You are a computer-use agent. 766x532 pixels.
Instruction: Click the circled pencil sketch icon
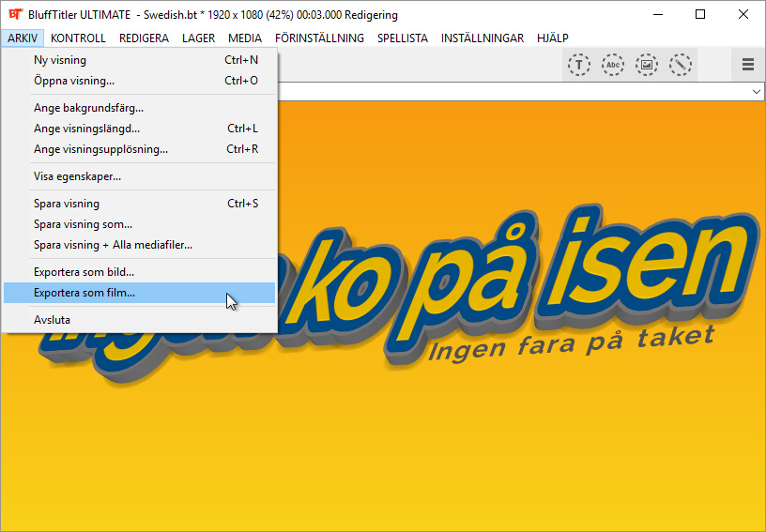click(x=679, y=65)
